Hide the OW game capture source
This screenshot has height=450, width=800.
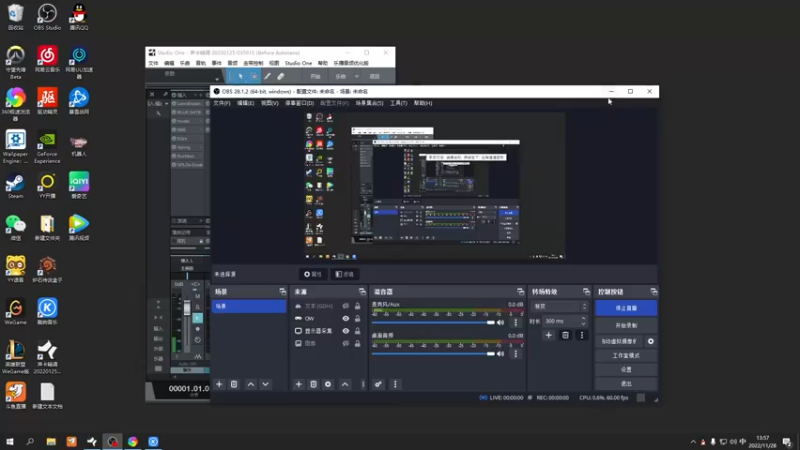click(346, 318)
